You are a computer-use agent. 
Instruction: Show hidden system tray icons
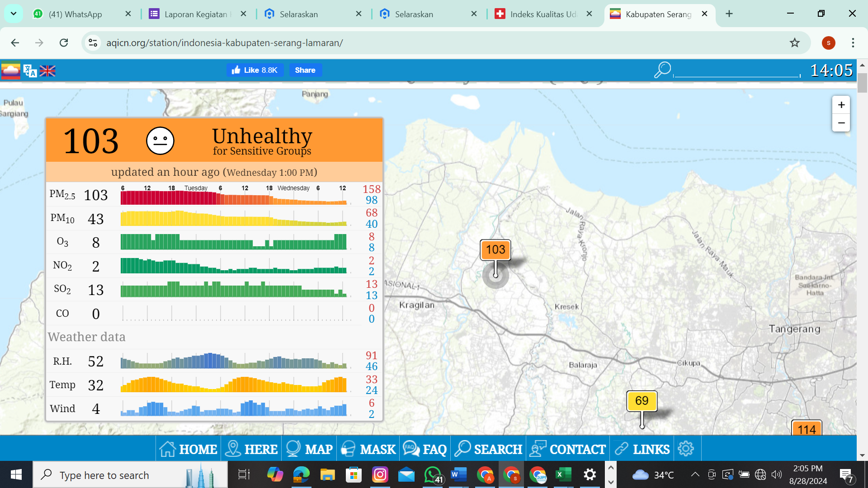pos(695,474)
